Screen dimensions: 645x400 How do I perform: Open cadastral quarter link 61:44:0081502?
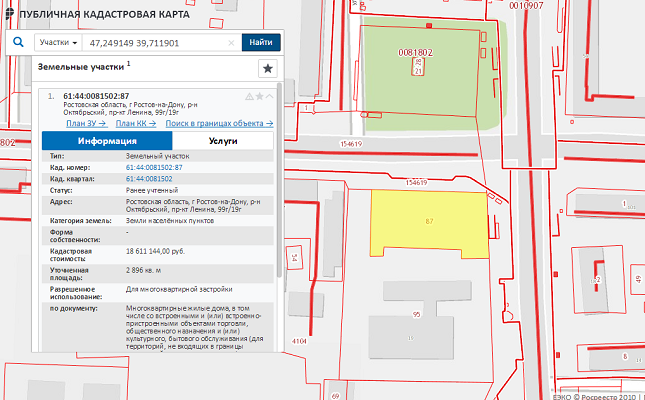[x=150, y=178]
